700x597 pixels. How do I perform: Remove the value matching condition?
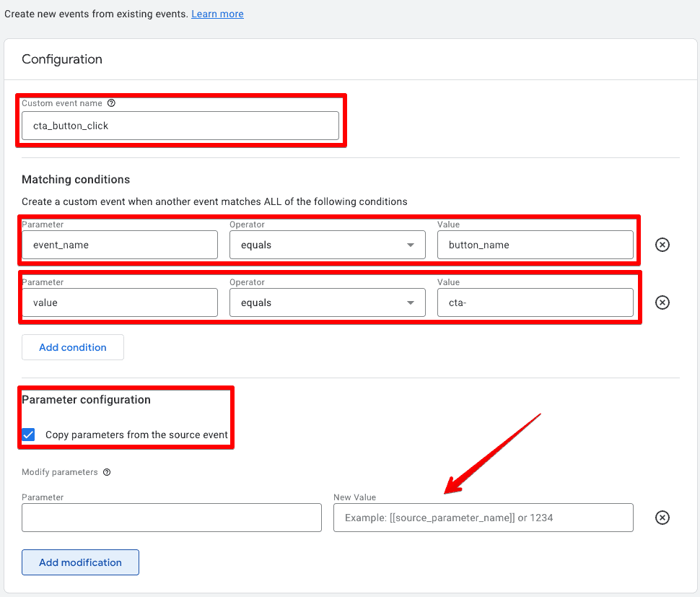coord(662,302)
